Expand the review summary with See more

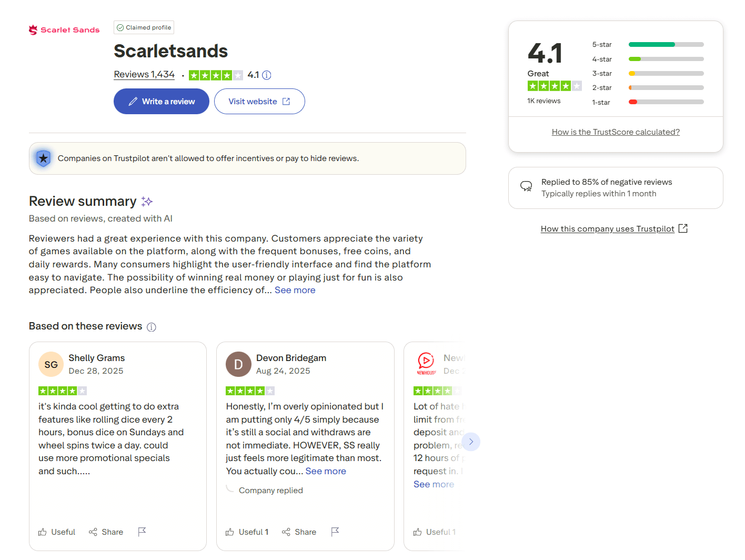click(295, 291)
